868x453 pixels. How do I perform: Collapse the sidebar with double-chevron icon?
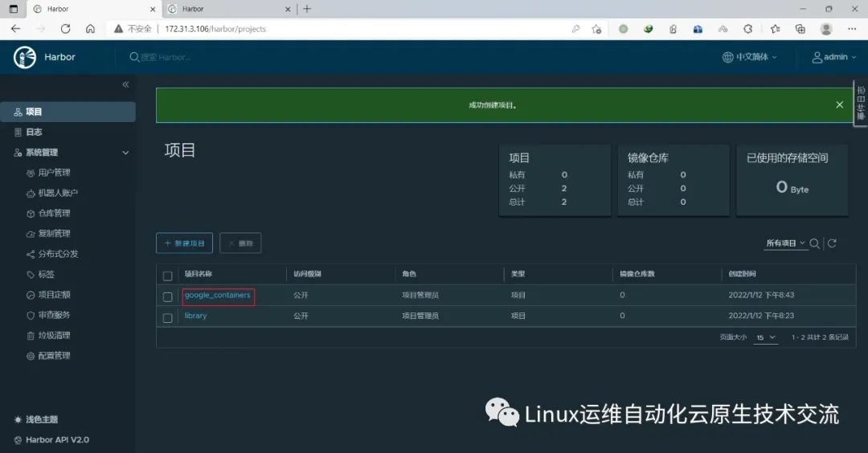click(x=125, y=84)
